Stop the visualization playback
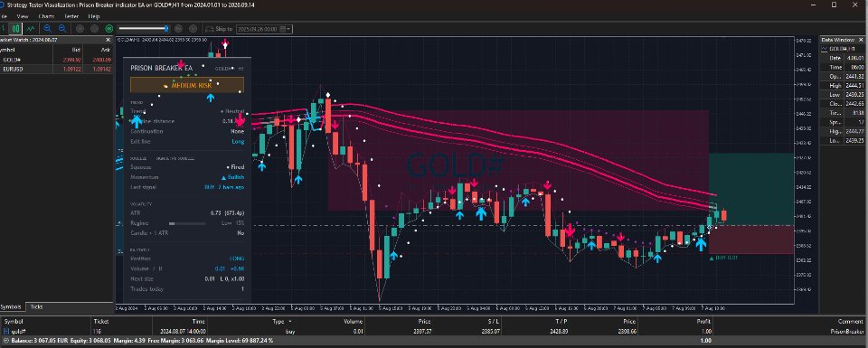 [95, 28]
